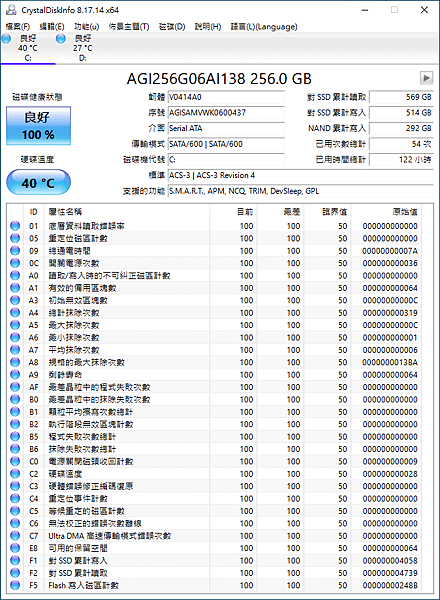The image size is (440, 600).
Task: Click status orb for attribute A6
Action: [x=15, y=338]
